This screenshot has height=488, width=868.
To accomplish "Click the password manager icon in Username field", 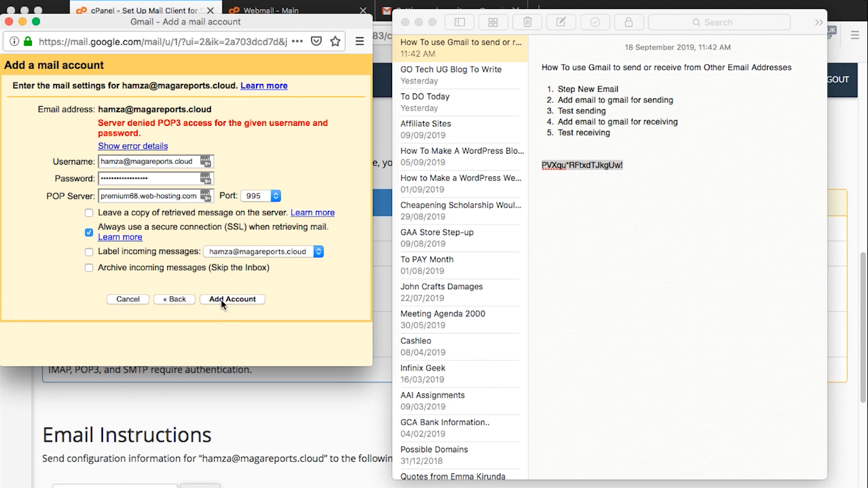I will click(205, 161).
